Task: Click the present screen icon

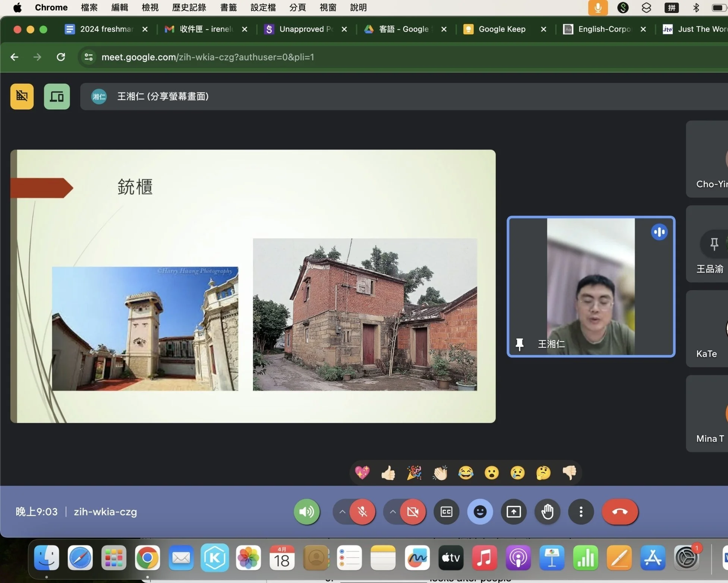Action: click(513, 512)
